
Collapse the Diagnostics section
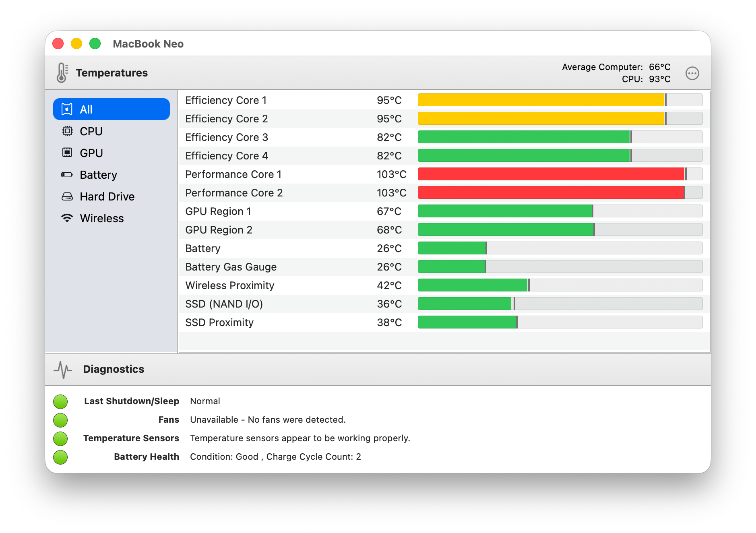[x=114, y=369]
